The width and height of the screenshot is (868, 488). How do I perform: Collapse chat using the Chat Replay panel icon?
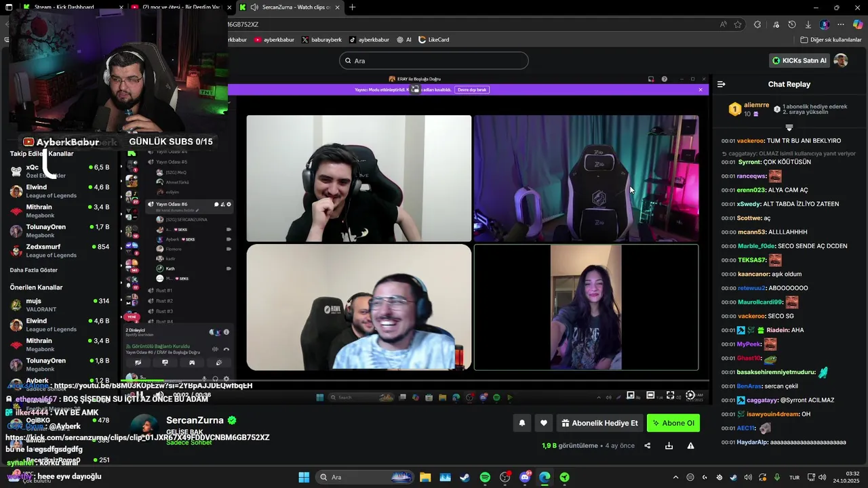[722, 84]
